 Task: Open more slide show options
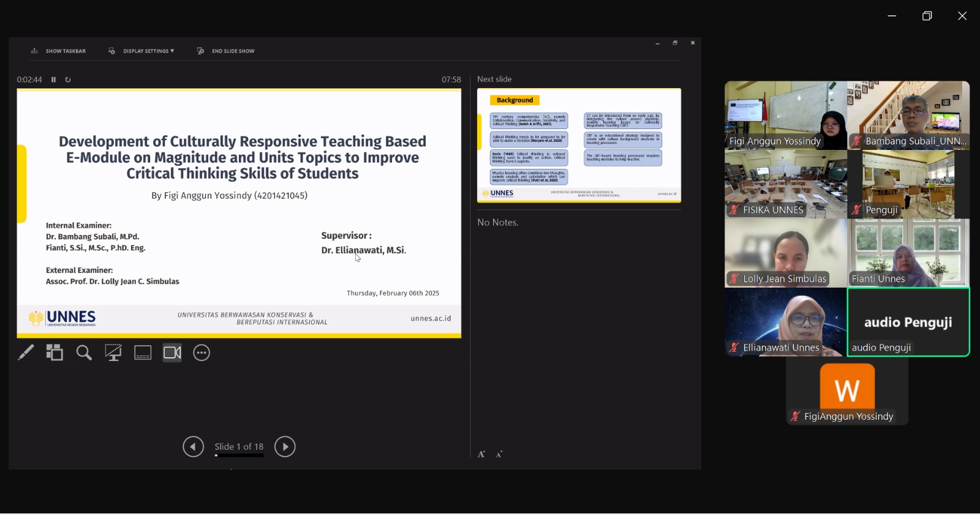click(202, 353)
